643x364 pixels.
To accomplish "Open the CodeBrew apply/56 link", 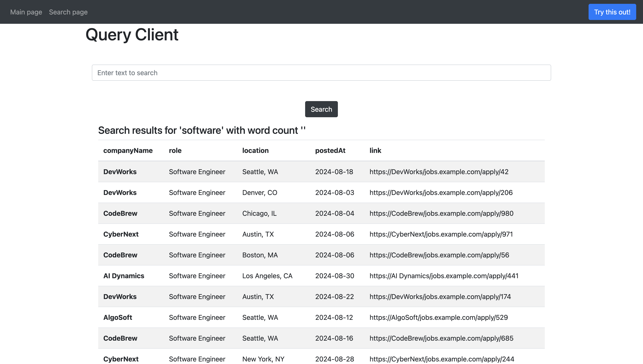I will 439,255.
